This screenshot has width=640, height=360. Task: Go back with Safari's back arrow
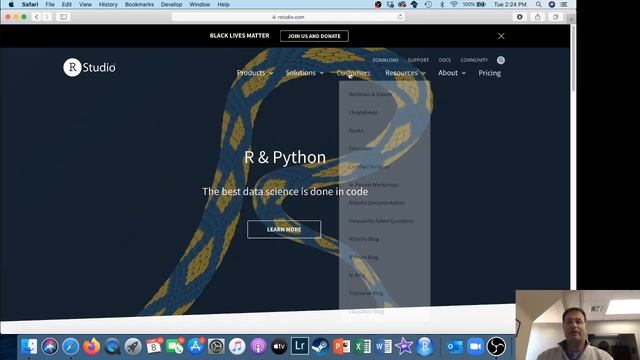36,17
